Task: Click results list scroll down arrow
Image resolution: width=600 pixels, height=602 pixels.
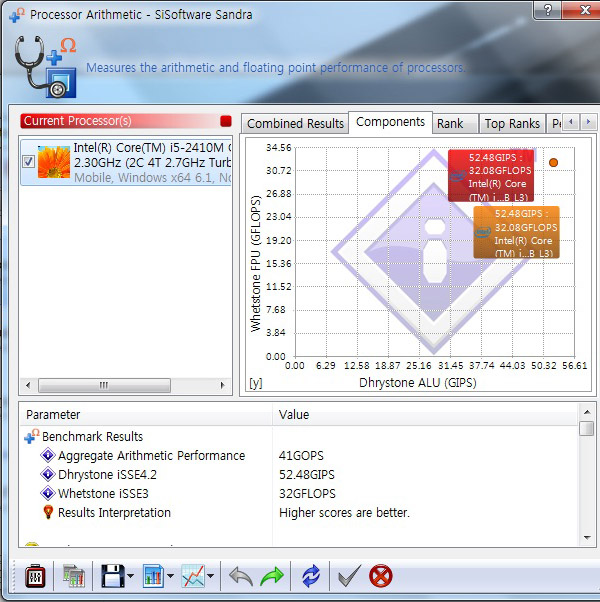Action: click(587, 538)
